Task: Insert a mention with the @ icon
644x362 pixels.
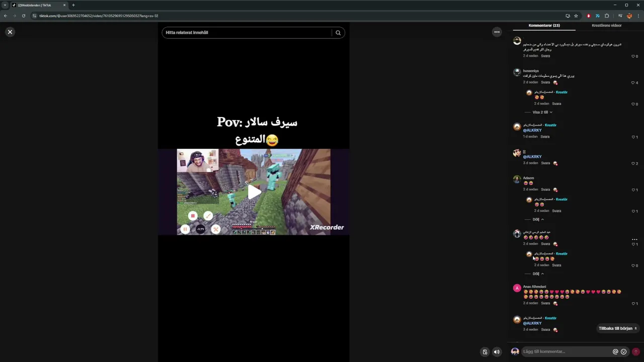Action: 615,351
